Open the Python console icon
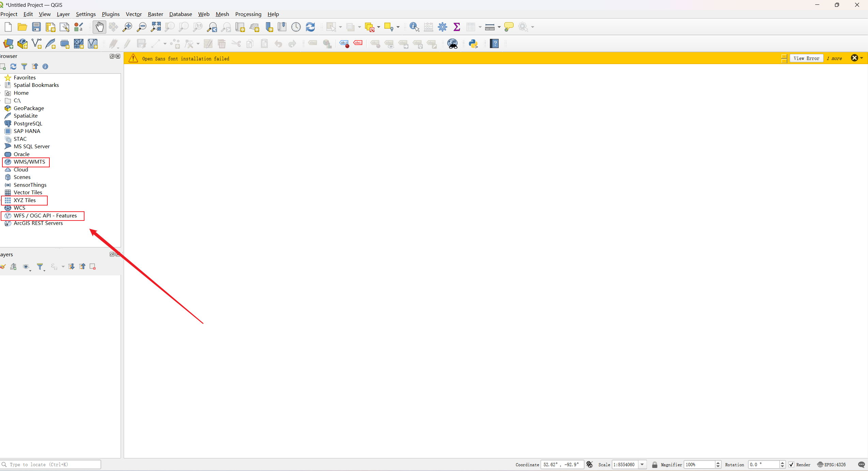868x471 pixels. [x=473, y=44]
